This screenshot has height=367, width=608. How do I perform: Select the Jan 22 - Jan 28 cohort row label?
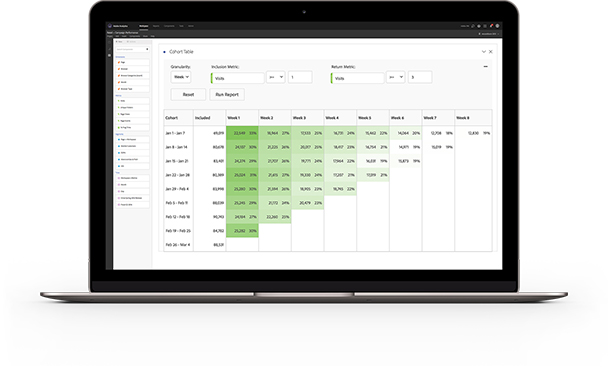[178, 175]
